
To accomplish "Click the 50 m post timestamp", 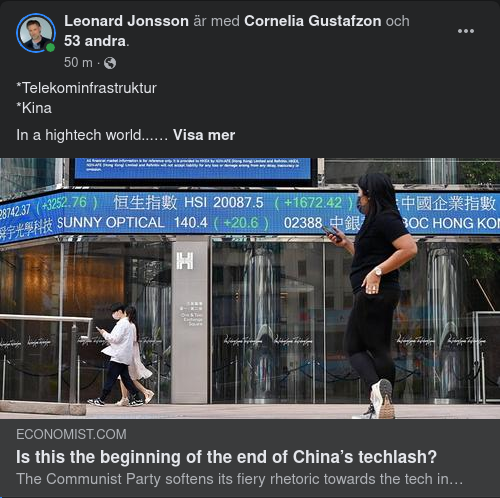I will 78,62.
